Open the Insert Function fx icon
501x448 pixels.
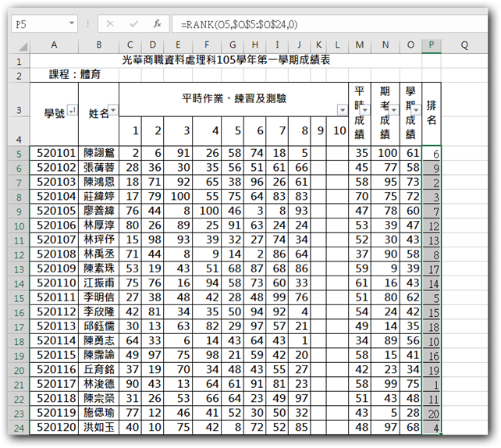(x=157, y=23)
